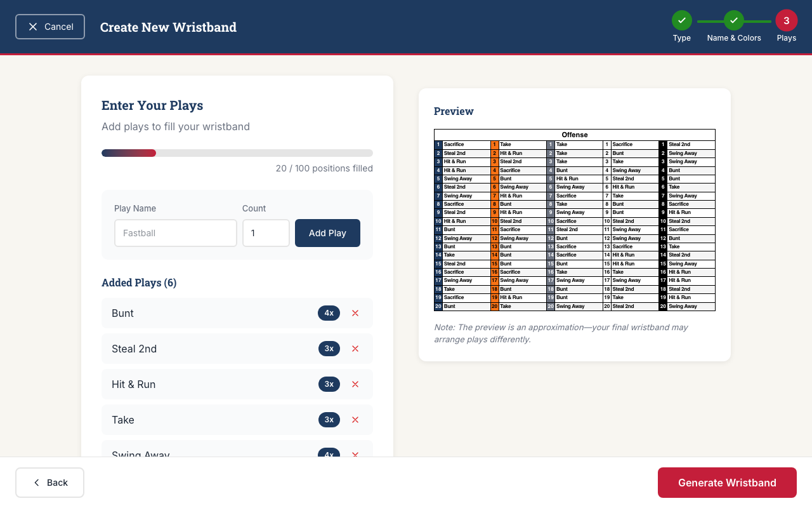Select the Take play name
This screenshot has width=812, height=508.
click(123, 420)
